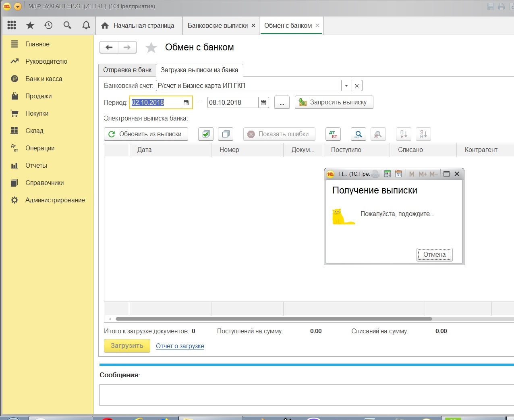
Task: Add this page to favorites star
Action: point(151,48)
